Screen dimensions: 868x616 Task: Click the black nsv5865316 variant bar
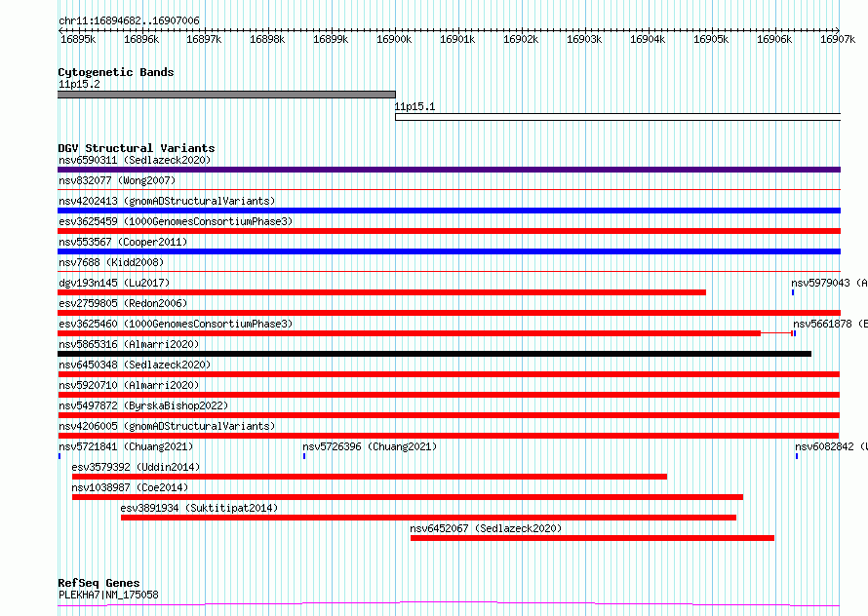(435, 354)
